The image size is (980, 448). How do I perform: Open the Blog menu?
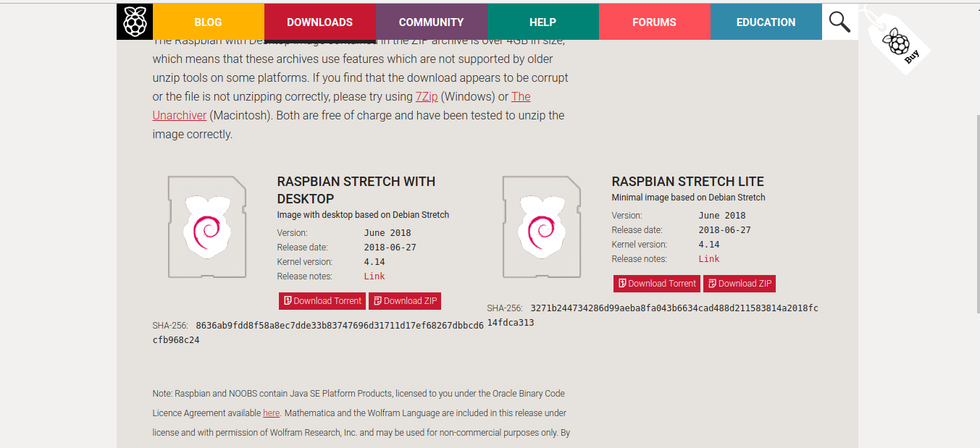(x=209, y=22)
